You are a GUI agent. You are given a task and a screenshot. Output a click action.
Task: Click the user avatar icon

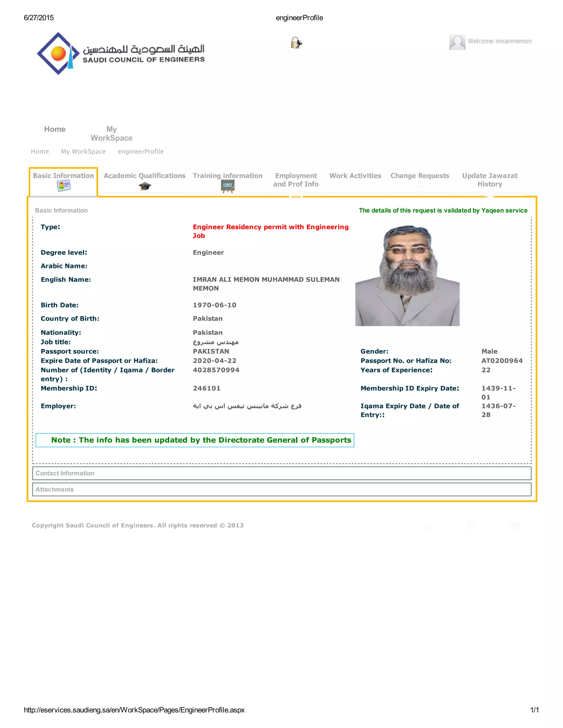pos(457,42)
